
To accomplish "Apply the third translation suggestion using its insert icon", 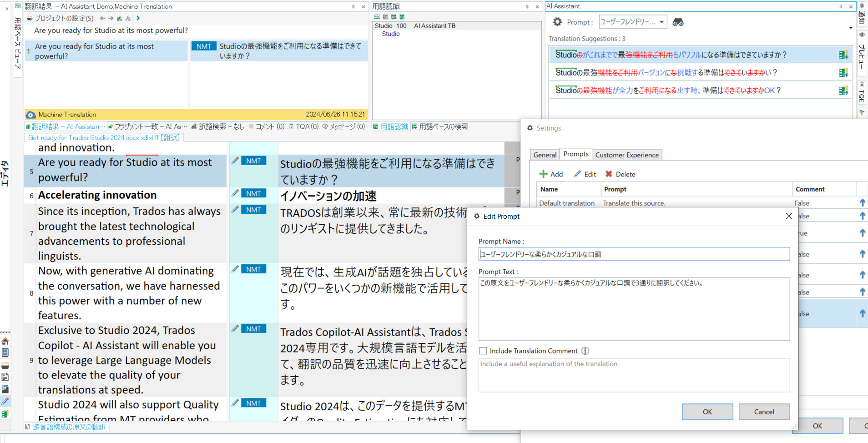I will [x=843, y=91].
